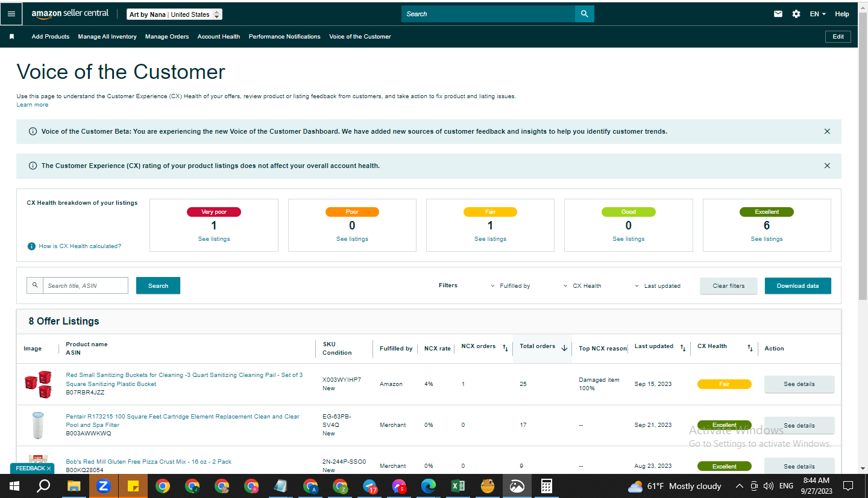The width and height of the screenshot is (868, 498).
Task: Open Help in the header
Action: (842, 14)
